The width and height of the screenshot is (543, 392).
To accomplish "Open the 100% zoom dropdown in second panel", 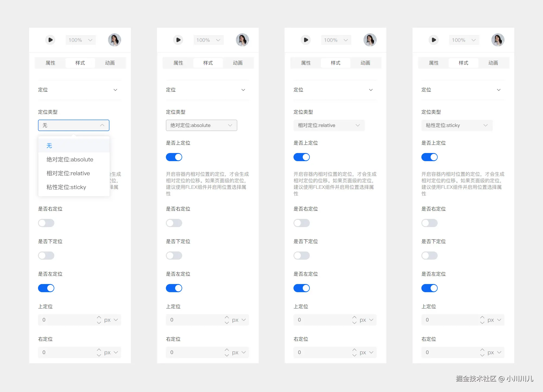I will [208, 40].
